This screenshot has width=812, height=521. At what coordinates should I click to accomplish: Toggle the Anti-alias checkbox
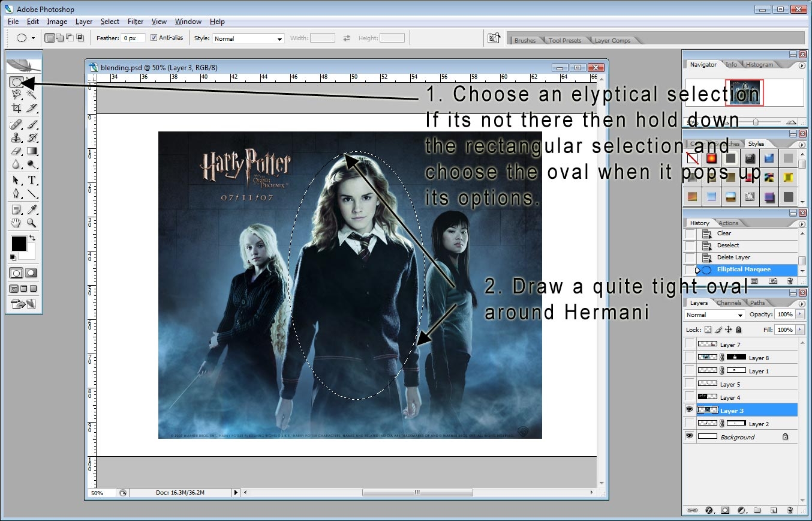tap(154, 38)
